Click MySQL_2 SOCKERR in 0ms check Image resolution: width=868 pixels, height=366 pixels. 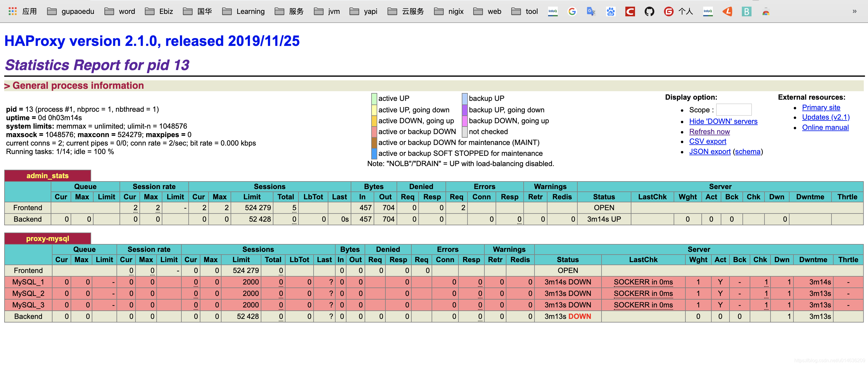click(643, 293)
